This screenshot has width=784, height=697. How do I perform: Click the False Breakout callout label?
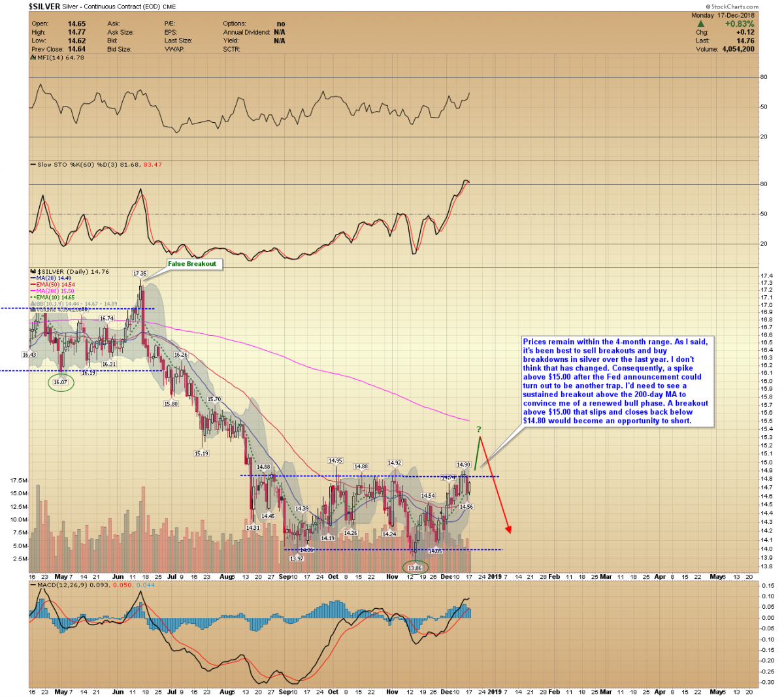pos(191,264)
